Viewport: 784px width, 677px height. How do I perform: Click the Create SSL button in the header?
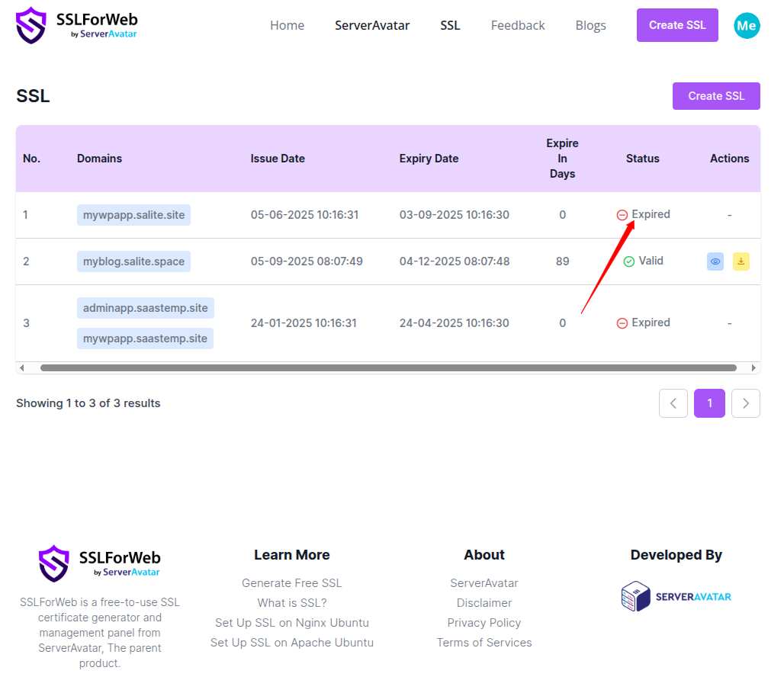point(676,25)
